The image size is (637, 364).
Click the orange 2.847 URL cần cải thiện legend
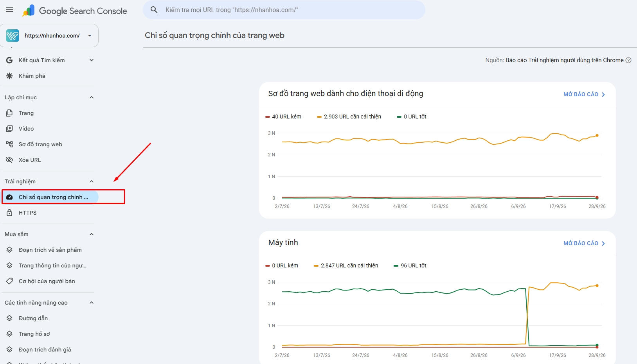point(346,265)
